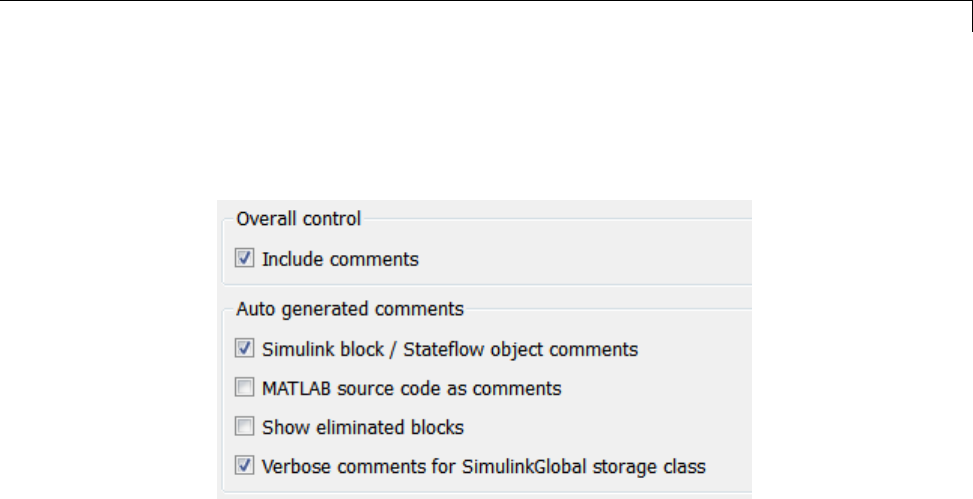Enable MATLAB source code as comments checkbox
The image size is (973, 499).
244,388
